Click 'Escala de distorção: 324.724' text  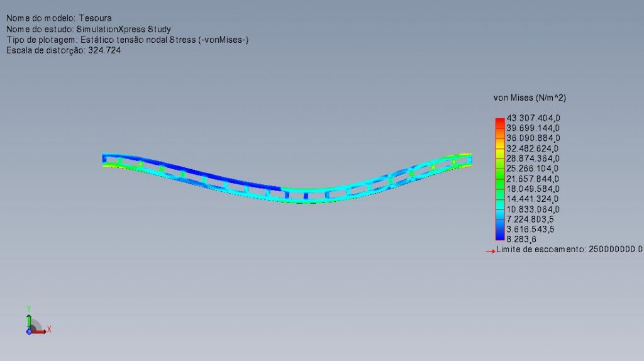64,50
